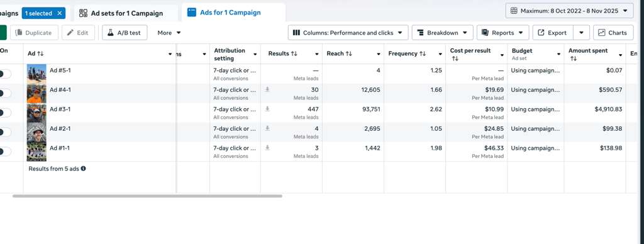
Task: Open Attribution setting column menu arrow
Action: point(255,54)
